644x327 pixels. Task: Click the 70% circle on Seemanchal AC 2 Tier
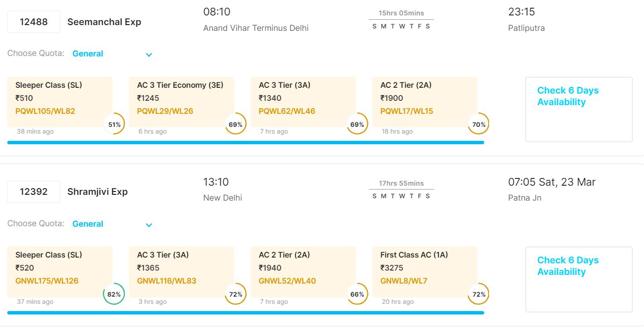479,124
